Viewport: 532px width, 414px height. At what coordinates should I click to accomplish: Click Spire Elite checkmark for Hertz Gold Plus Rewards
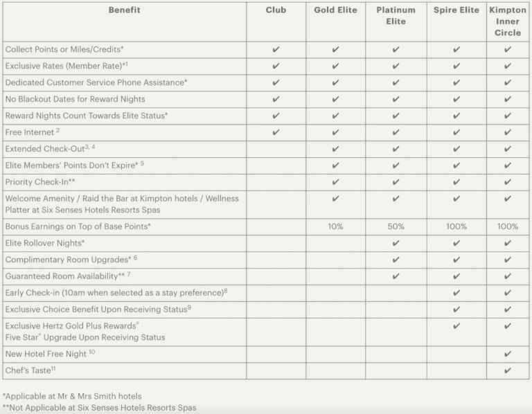(456, 326)
